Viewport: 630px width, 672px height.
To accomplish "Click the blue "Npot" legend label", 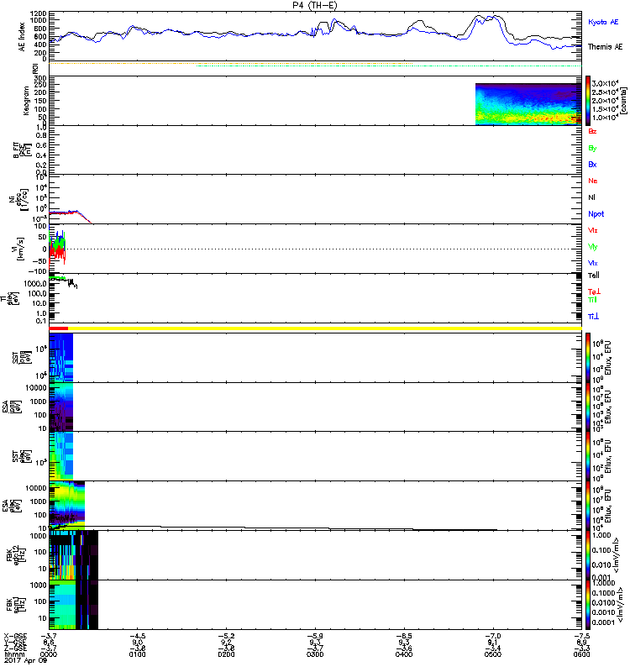I will click(x=596, y=214).
